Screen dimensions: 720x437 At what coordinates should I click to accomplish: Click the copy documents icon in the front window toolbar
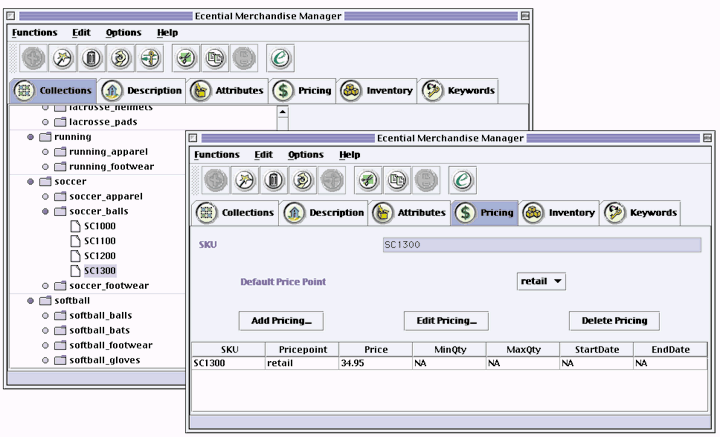[x=397, y=180]
